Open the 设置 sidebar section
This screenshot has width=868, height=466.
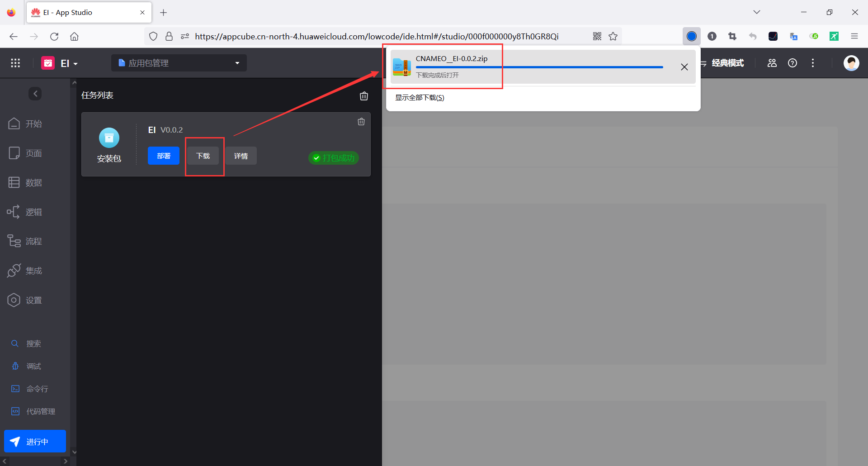coord(25,300)
